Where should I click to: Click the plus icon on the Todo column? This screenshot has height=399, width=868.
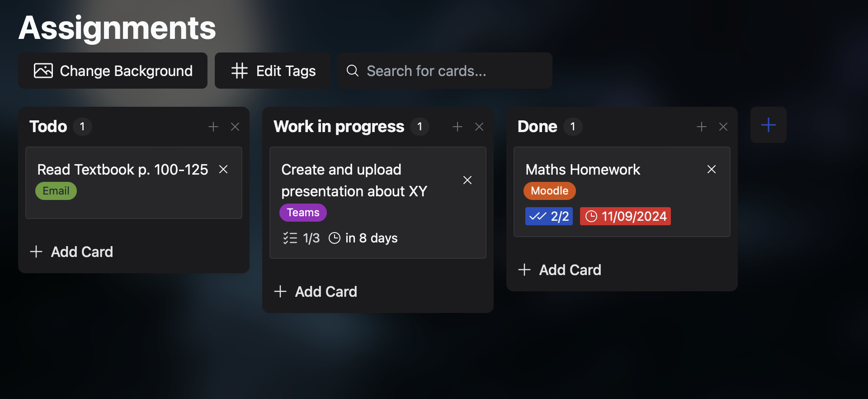[213, 127]
